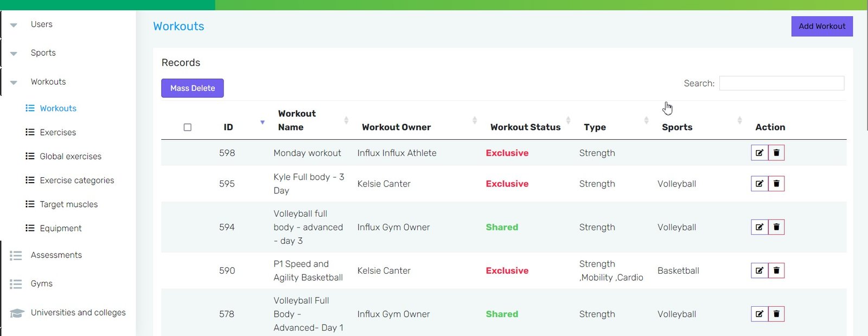
Task: Open Exercises submenu item
Action: (x=58, y=132)
